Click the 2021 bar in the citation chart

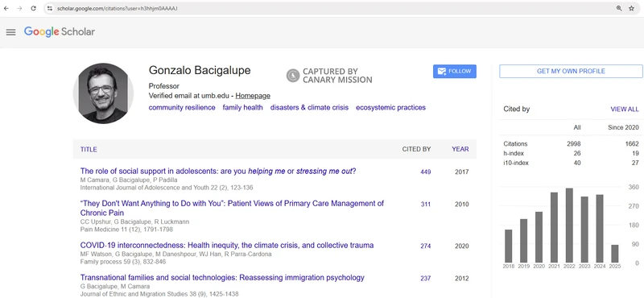click(554, 227)
